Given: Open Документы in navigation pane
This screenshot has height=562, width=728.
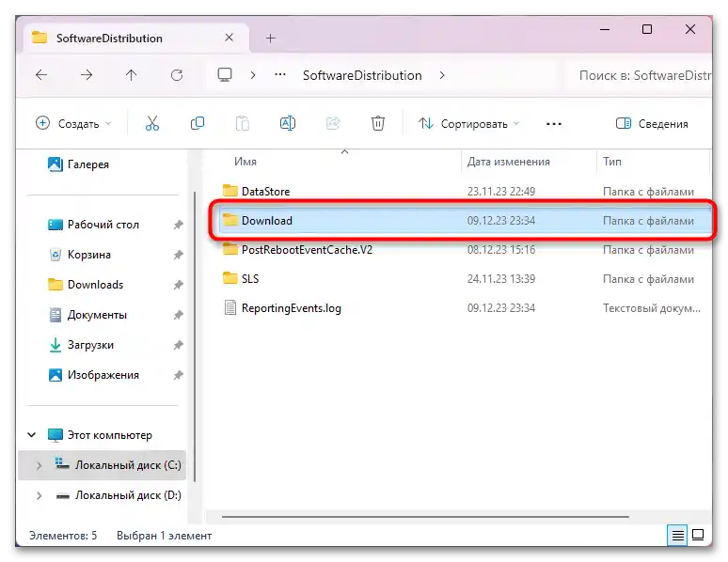Looking at the screenshot, I should point(97,315).
